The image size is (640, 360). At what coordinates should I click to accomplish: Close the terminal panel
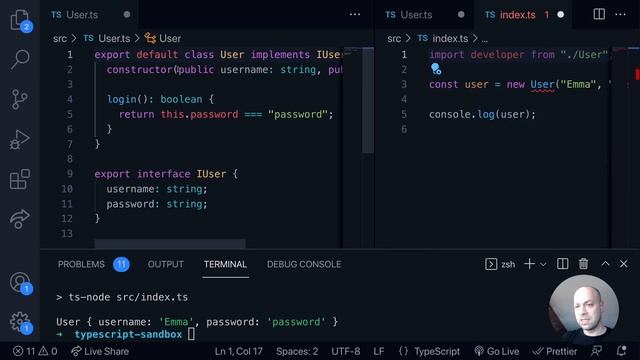[x=624, y=264]
